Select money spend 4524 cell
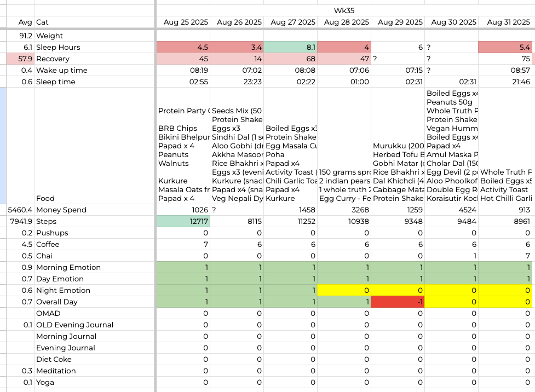Screen dimensions: 535x392 tap(451, 210)
